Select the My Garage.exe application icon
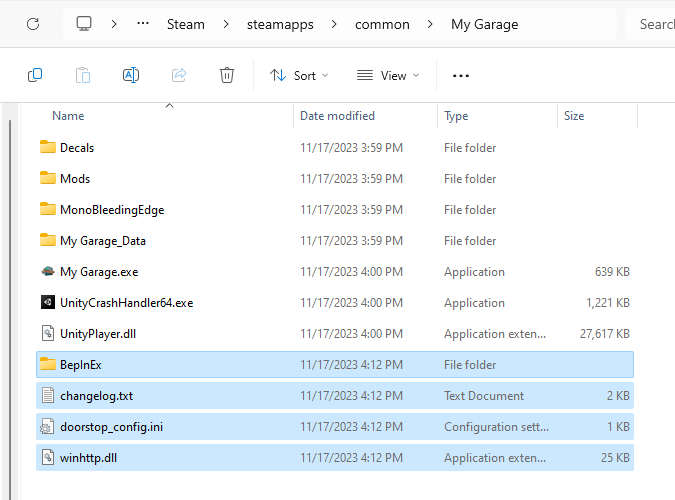This screenshot has width=675, height=500. pyautogui.click(x=48, y=271)
